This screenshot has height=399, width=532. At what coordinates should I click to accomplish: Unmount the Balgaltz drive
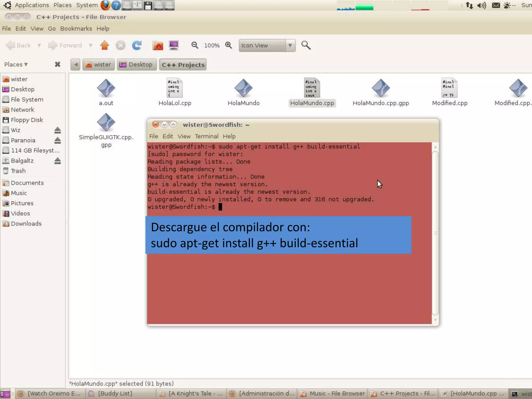tap(57, 161)
